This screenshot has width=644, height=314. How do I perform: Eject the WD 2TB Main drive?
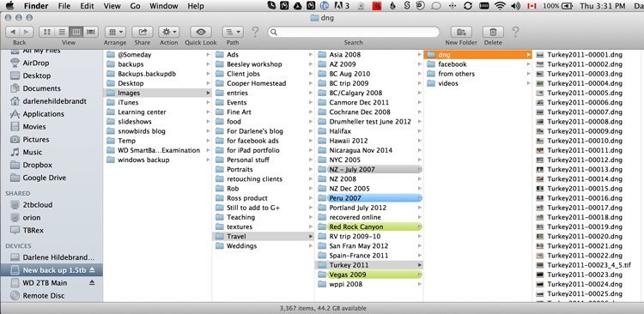click(x=92, y=283)
